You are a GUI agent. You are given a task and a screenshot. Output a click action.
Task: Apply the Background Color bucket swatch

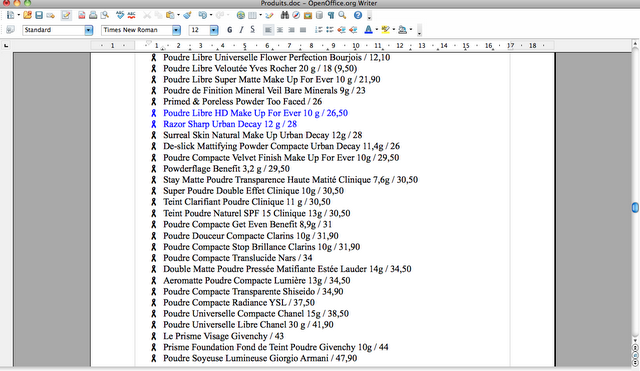(x=402, y=30)
